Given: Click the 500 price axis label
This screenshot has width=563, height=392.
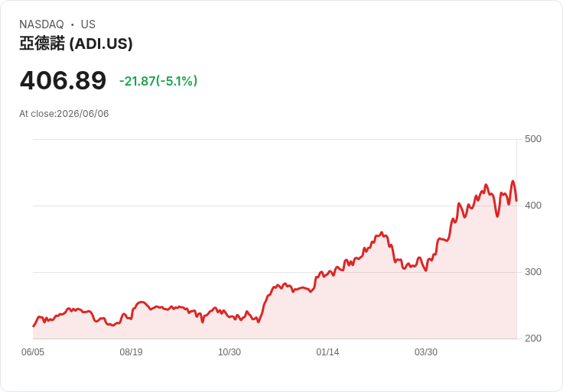Looking at the screenshot, I should coord(533,139).
